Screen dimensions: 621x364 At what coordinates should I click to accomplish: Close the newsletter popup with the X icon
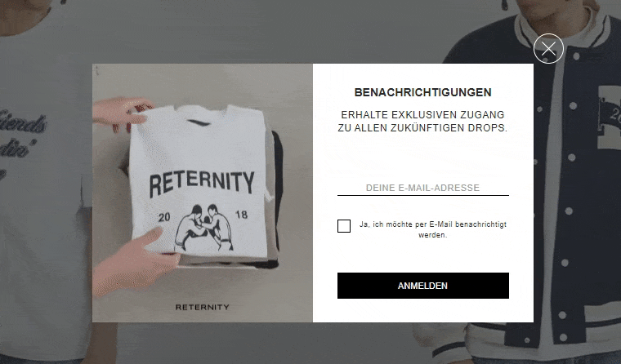pyautogui.click(x=548, y=49)
